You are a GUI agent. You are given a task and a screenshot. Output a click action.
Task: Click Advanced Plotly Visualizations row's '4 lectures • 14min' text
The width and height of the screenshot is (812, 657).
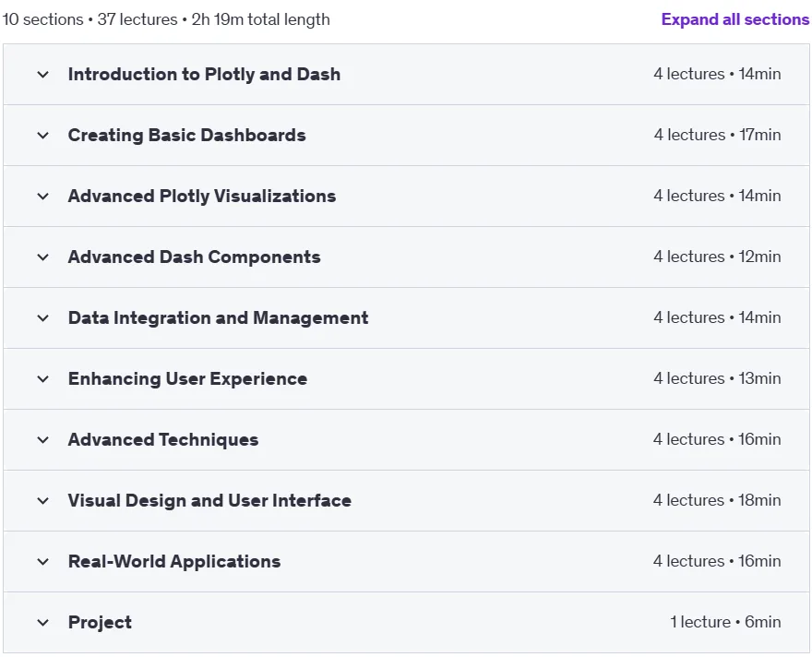coord(717,196)
